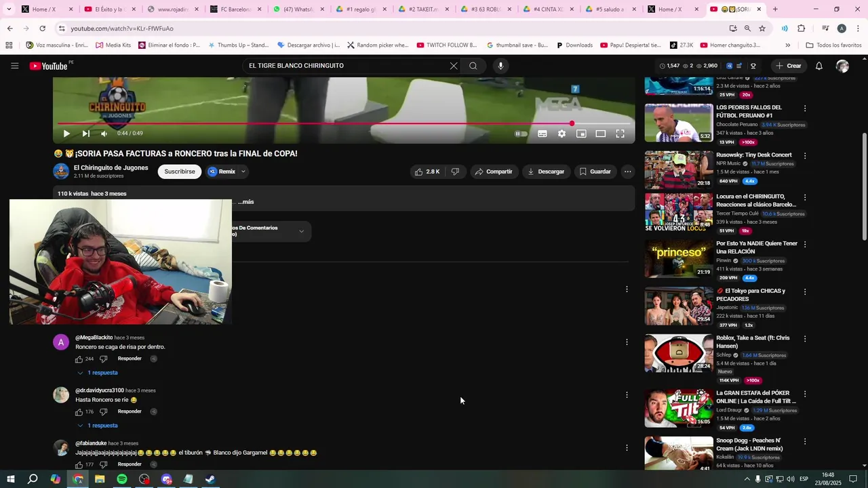Enter fullscreen video mode
The image size is (868, 488).
[x=620, y=134]
